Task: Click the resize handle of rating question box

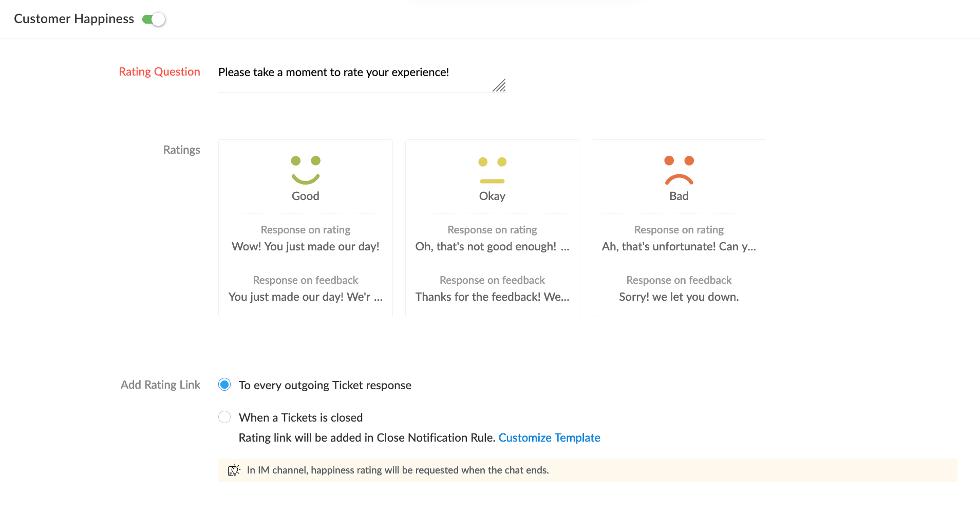Action: pos(499,85)
